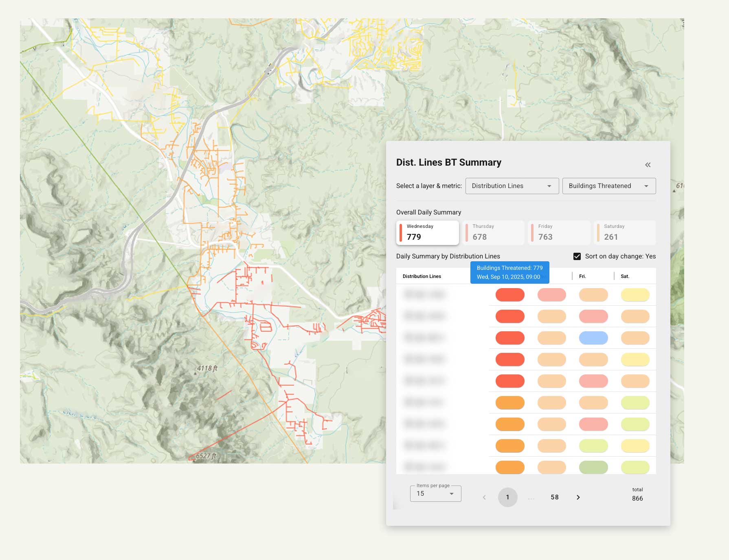Image resolution: width=729 pixels, height=560 pixels.
Task: Click the Distribution Lines column header
Action: (x=421, y=276)
